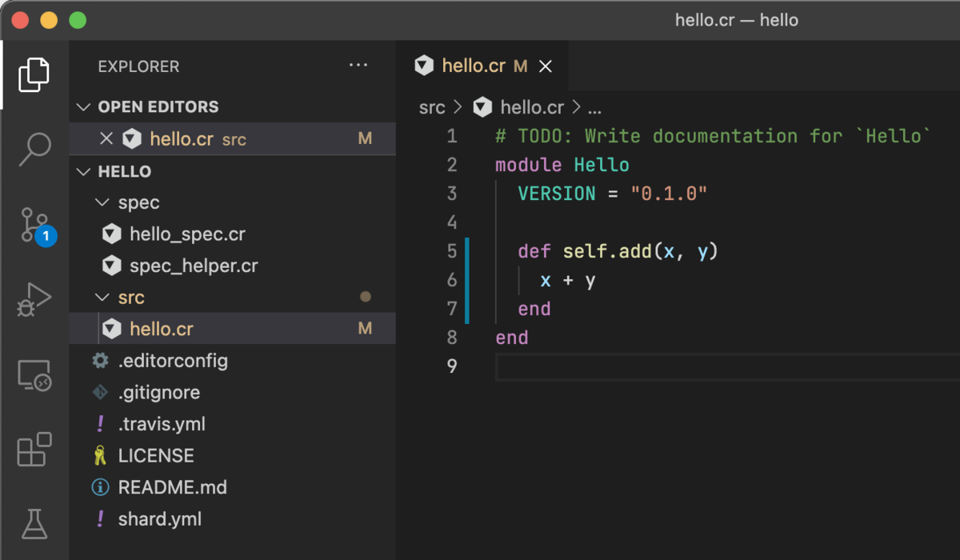Collapse the src folder
960x560 pixels.
click(102, 298)
